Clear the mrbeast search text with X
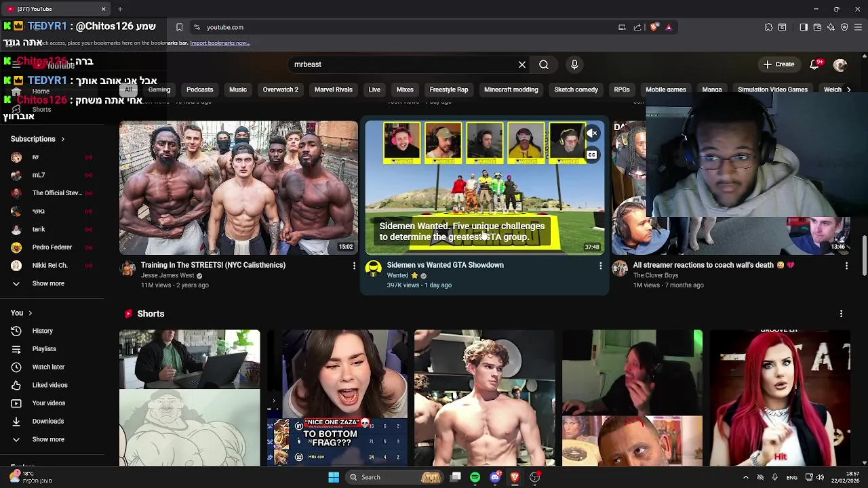Screen dimensions: 868x488 [522, 64]
